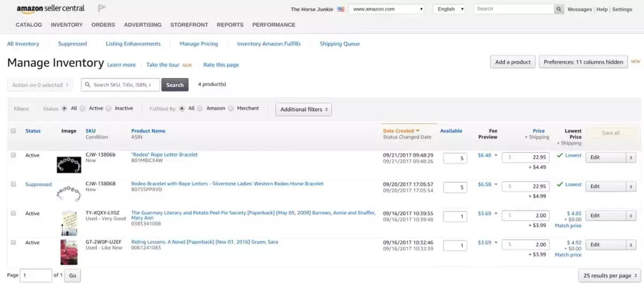The height and width of the screenshot is (288, 644).
Task: Check the select-all checkbox in table header
Action: coord(13,131)
